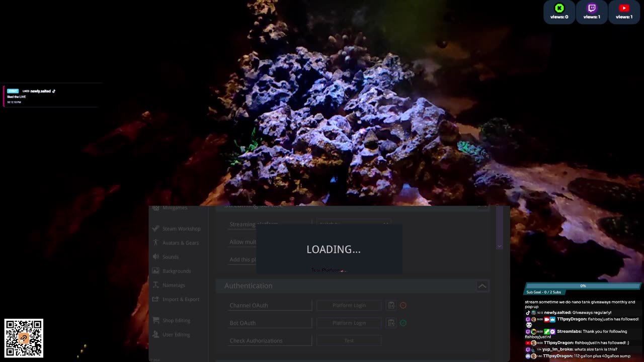Click the '112 gallon plus 40gallon sump' message
Image resolution: width=644 pixels, height=362 pixels.
pyautogui.click(x=602, y=356)
